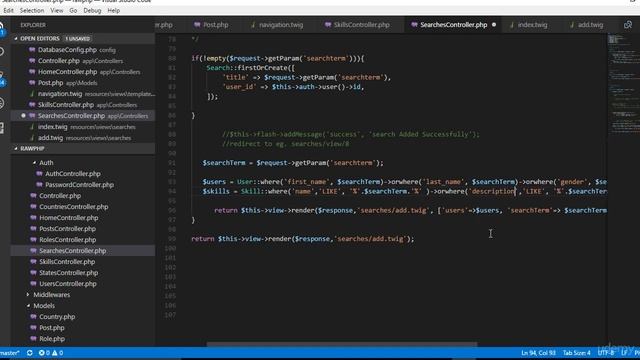
Task: Open the Go menu
Action: [x=73, y=11]
